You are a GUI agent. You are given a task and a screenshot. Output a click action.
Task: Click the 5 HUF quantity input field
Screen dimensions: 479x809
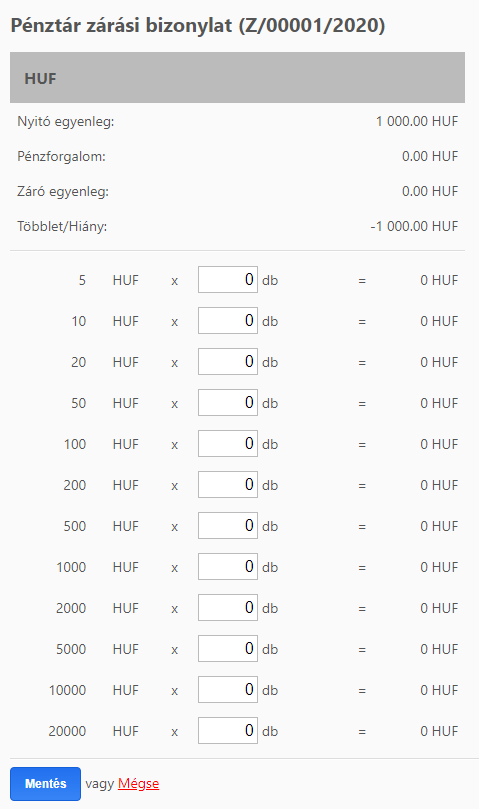coord(228,280)
